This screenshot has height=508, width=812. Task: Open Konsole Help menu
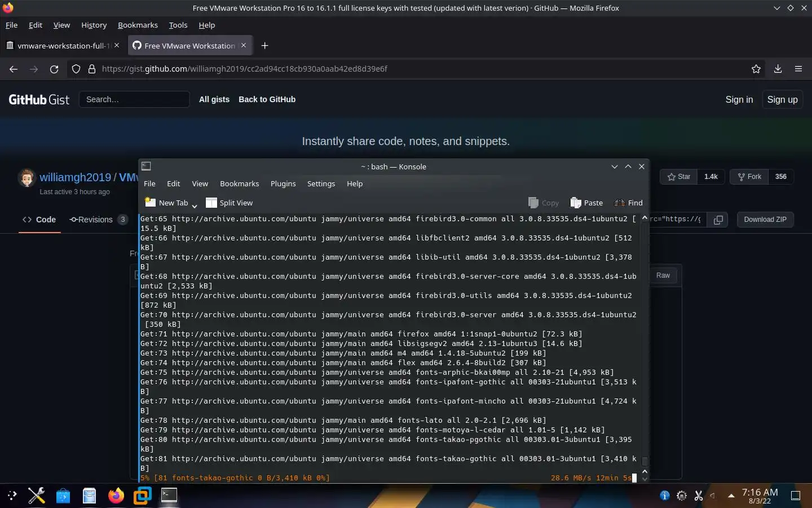[355, 183]
